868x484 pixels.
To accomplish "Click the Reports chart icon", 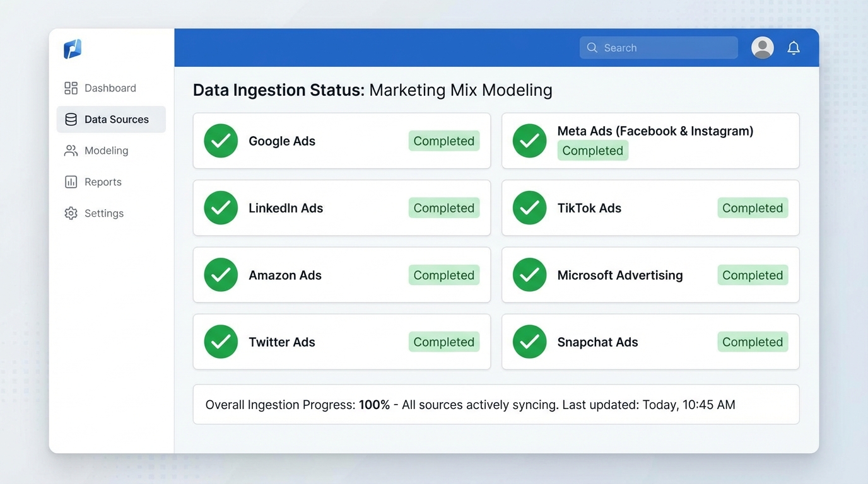I will point(71,182).
